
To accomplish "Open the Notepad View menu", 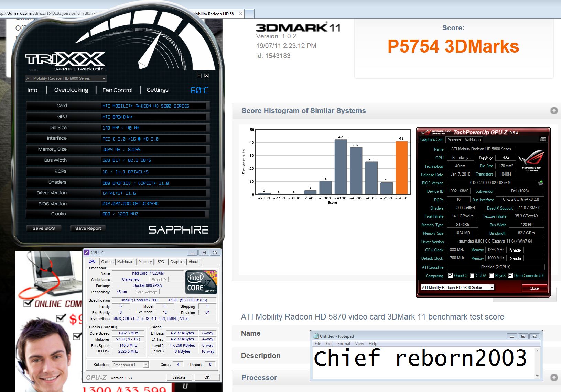I will tap(360, 344).
